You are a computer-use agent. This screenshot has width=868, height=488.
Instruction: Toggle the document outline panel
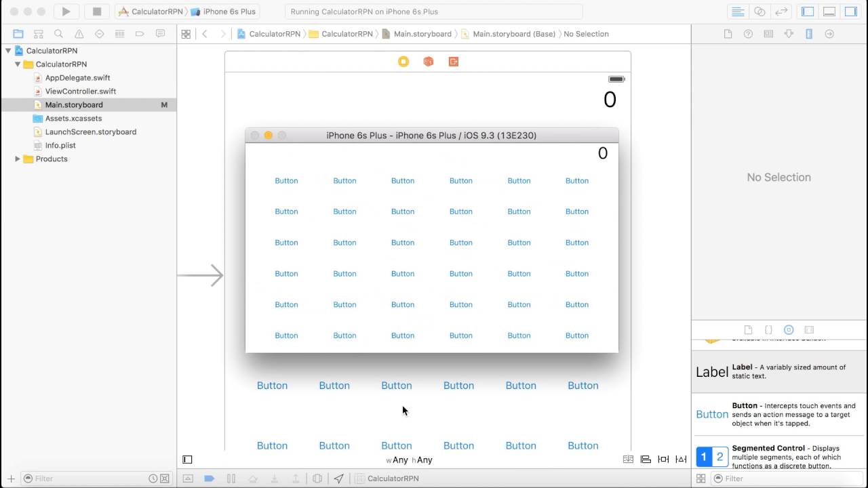tap(188, 460)
